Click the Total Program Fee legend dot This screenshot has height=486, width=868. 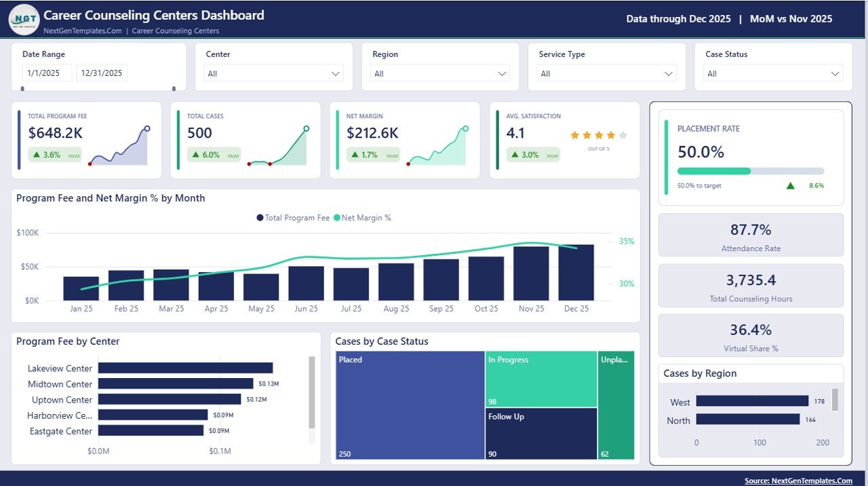(x=260, y=218)
